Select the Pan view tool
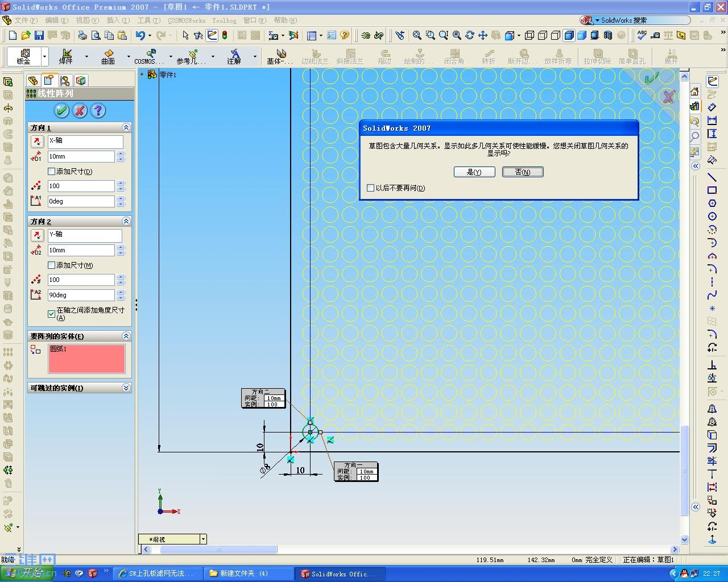Image resolution: width=728 pixels, height=582 pixels. point(482,35)
